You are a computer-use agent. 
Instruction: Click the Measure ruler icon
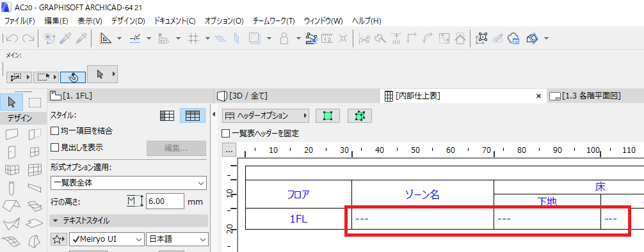(x=327, y=38)
